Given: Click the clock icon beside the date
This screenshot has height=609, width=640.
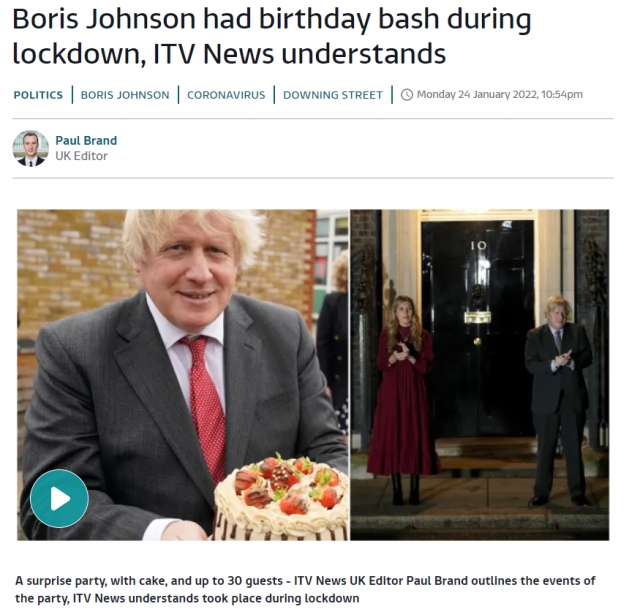Looking at the screenshot, I should [x=407, y=95].
